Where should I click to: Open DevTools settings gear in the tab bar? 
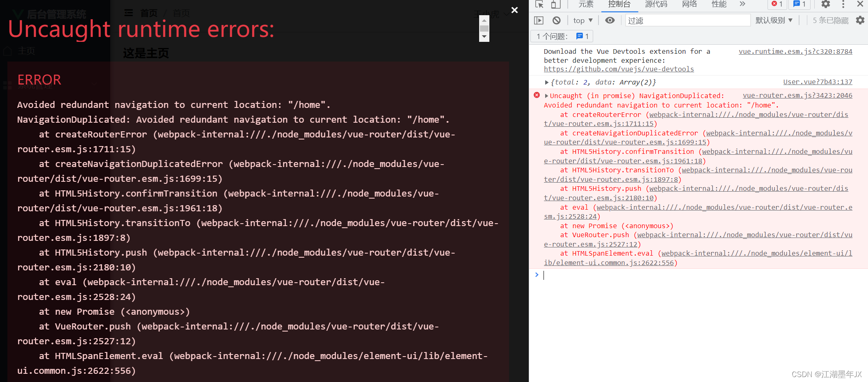tap(826, 4)
